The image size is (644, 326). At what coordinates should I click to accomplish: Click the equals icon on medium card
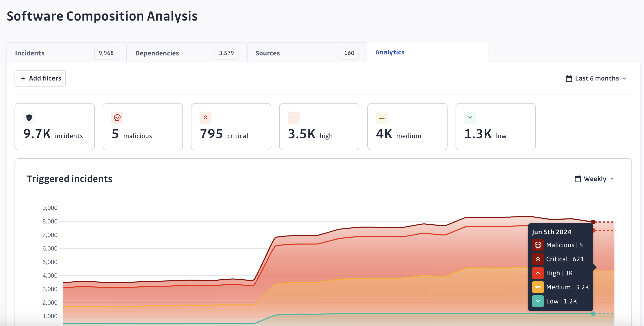[x=382, y=118]
